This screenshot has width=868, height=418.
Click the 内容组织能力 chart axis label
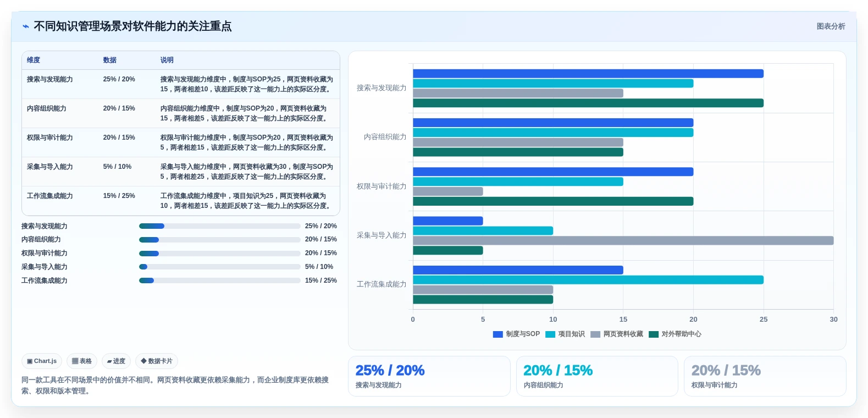tap(385, 137)
